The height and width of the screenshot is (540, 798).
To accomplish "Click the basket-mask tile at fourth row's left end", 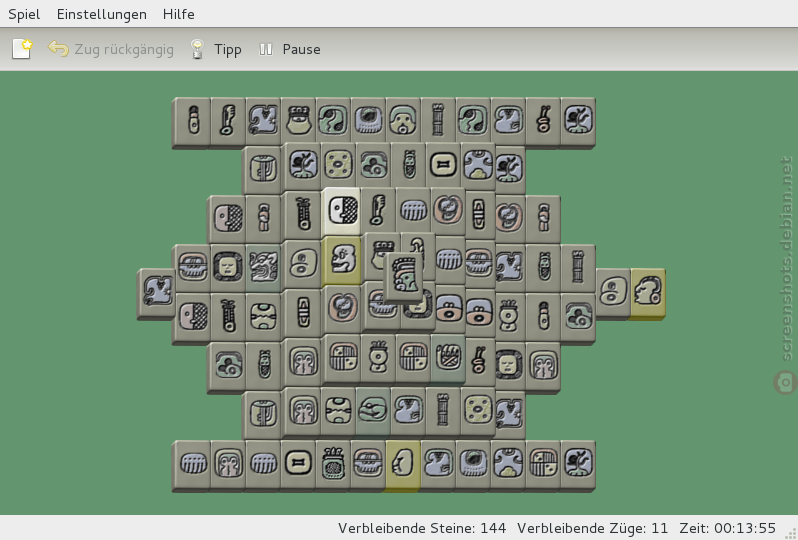I will click(x=192, y=268).
